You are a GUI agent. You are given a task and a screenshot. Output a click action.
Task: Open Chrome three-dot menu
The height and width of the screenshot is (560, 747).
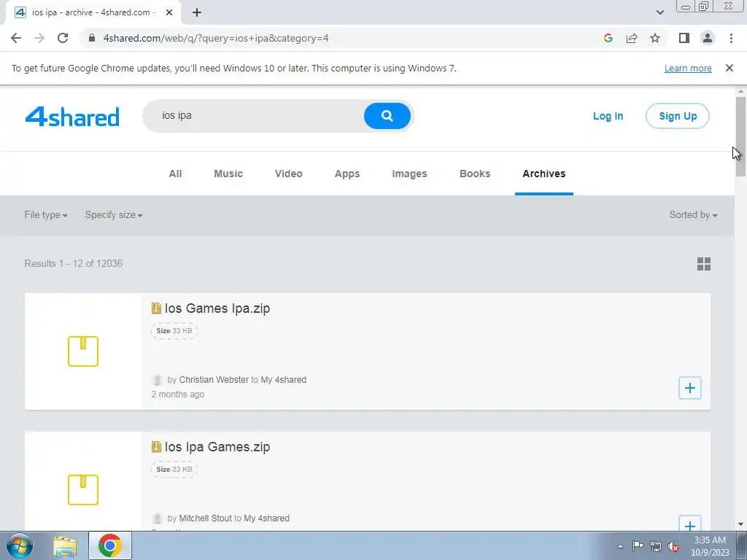point(731,38)
